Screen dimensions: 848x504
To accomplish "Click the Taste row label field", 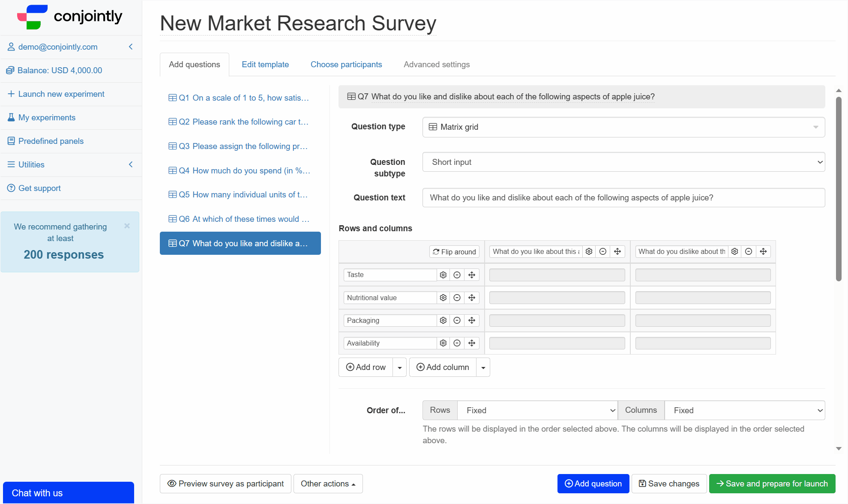I will (390, 275).
